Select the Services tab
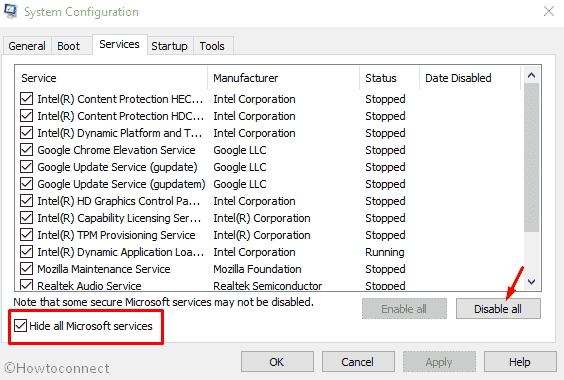The height and width of the screenshot is (380, 564). tap(119, 44)
